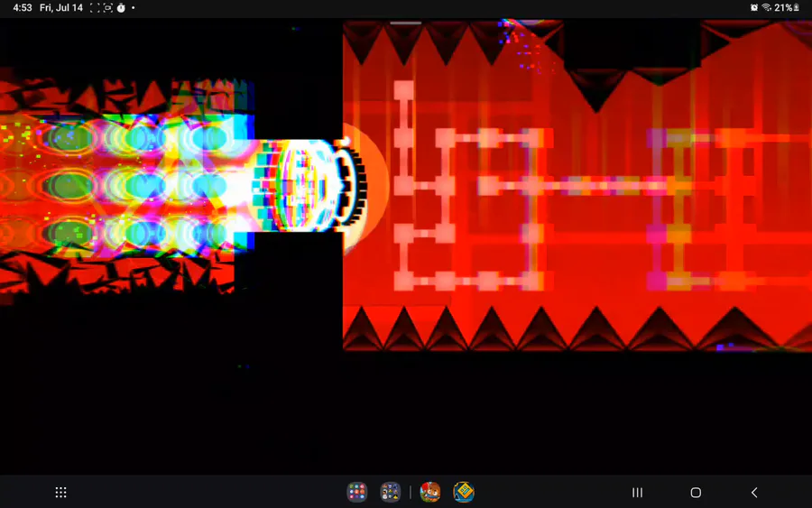Tap the home navigation button

pos(696,493)
